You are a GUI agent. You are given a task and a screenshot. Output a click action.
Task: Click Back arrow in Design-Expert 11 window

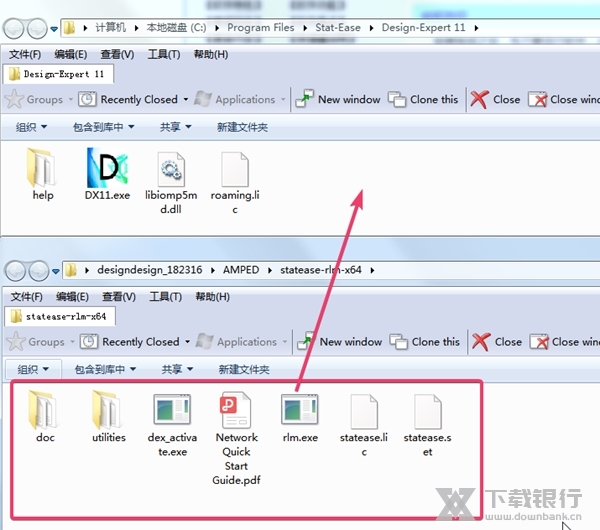click(x=14, y=28)
